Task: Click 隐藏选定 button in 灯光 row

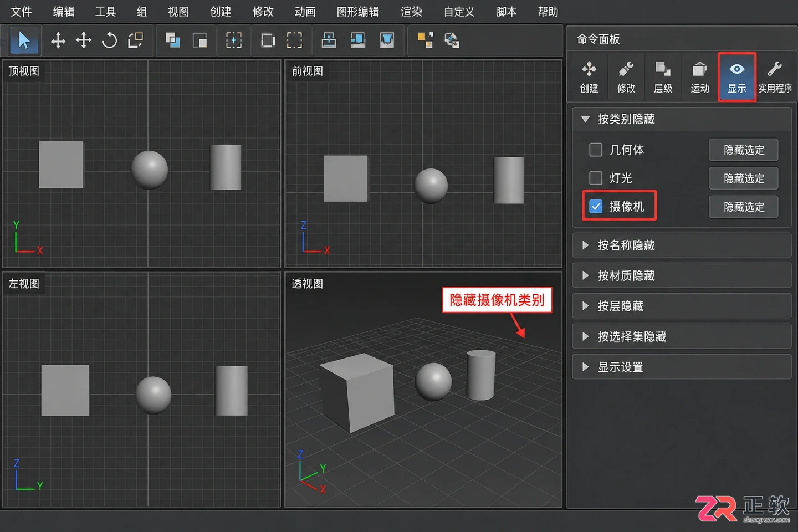Action: click(744, 178)
